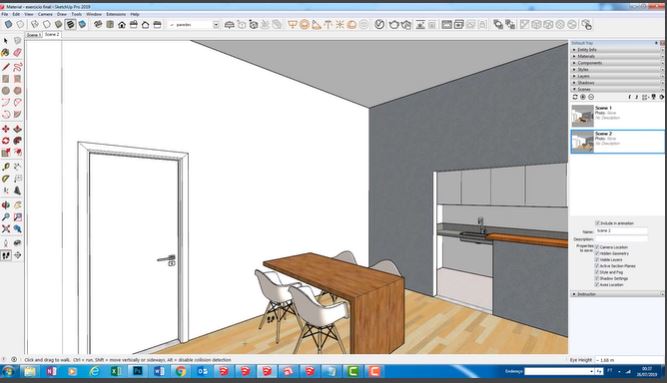
Task: Expand the Instructor panel
Action: tap(617, 294)
